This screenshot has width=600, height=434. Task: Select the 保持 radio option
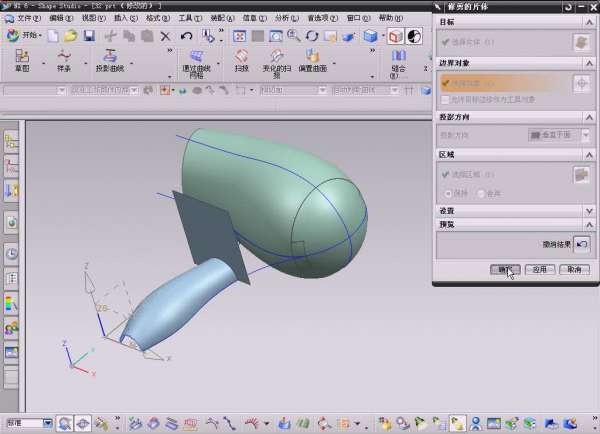446,193
